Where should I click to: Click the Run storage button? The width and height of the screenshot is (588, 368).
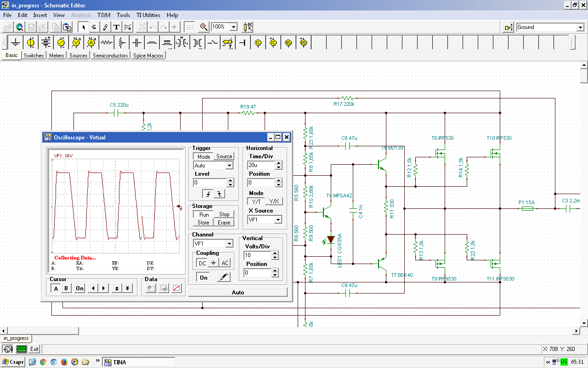pos(204,214)
